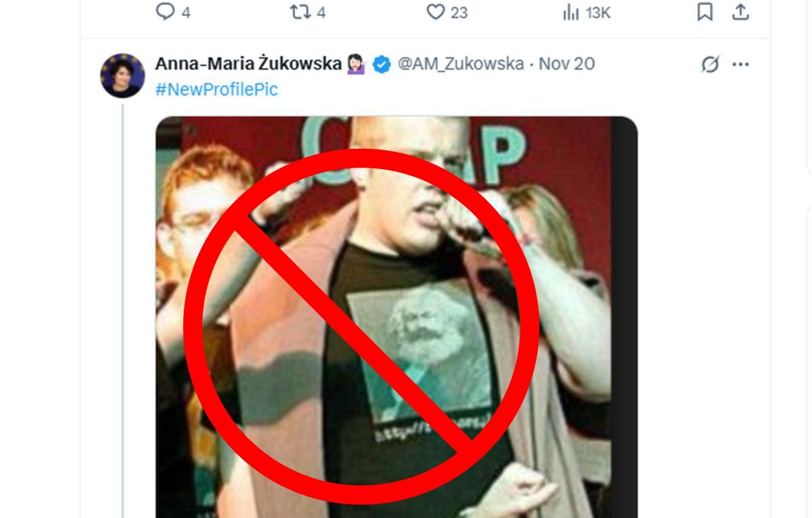Reply to the tweet using the speech bubble icon

pos(164,10)
